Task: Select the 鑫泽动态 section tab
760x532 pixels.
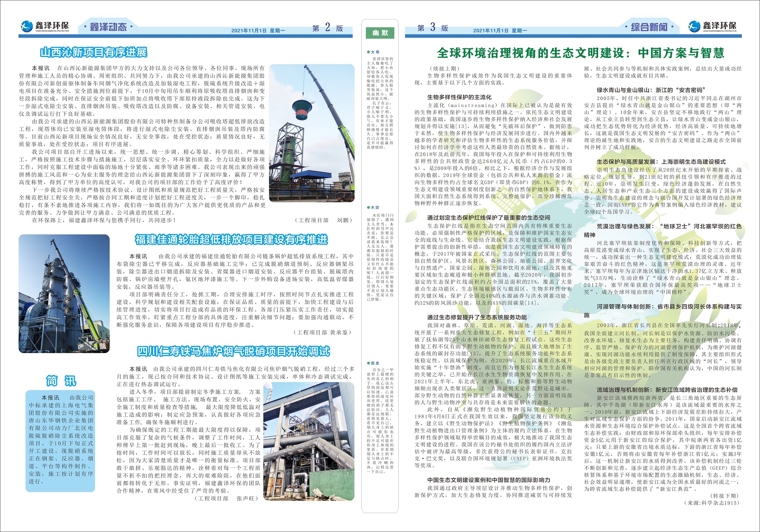Action: (108, 27)
